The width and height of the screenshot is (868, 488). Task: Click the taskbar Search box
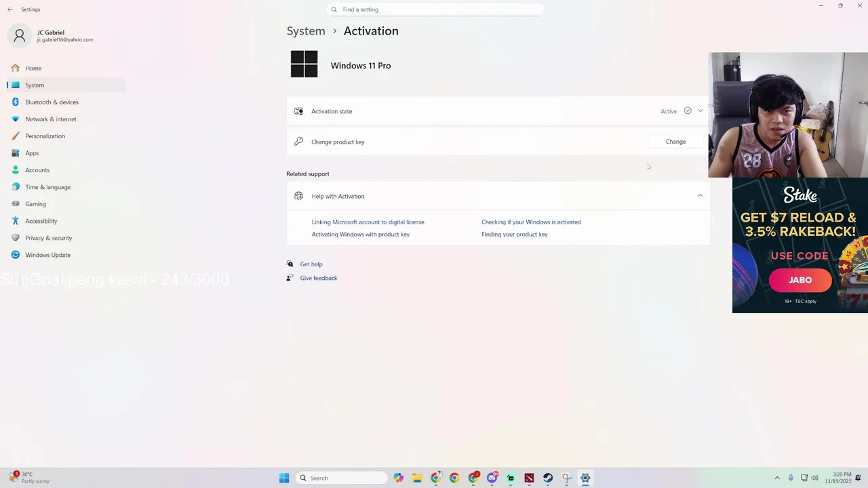342,478
